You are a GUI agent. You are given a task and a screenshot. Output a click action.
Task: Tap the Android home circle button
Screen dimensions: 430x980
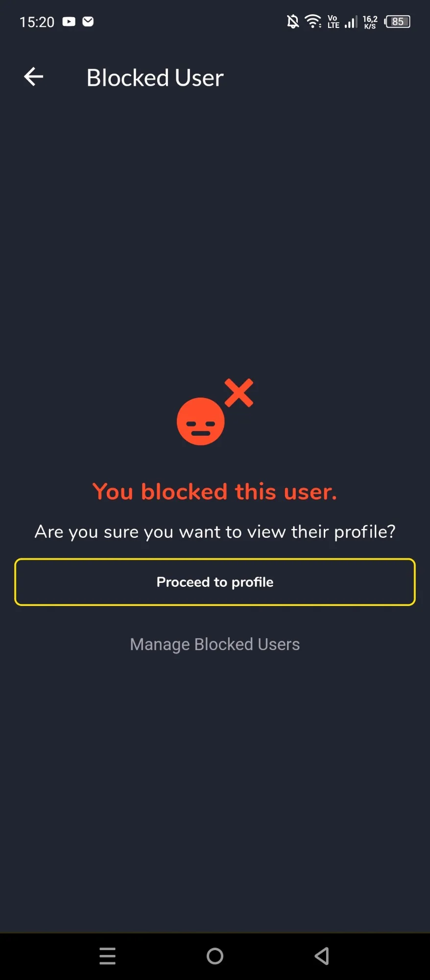215,956
